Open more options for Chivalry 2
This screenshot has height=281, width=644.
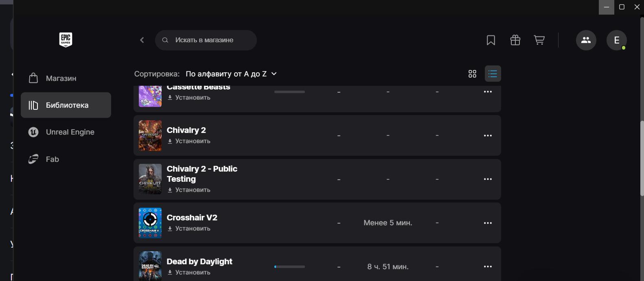pos(488,135)
